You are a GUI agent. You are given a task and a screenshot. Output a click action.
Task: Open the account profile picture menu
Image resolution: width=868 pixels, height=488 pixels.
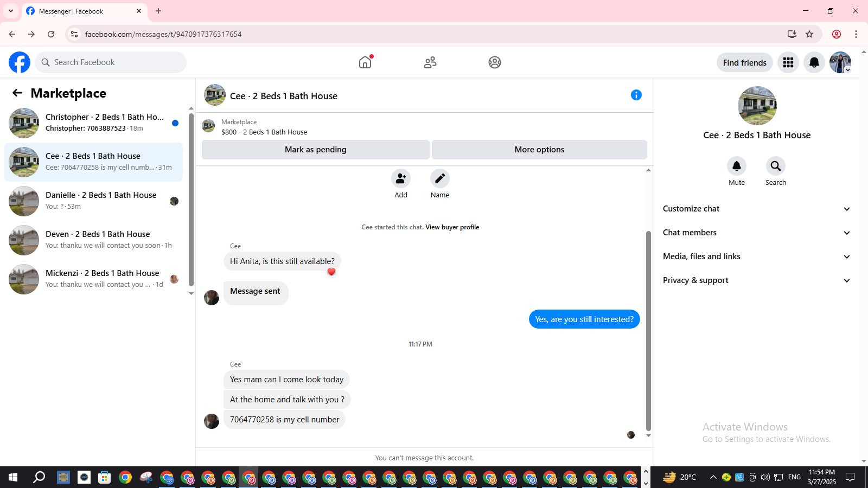coord(840,62)
